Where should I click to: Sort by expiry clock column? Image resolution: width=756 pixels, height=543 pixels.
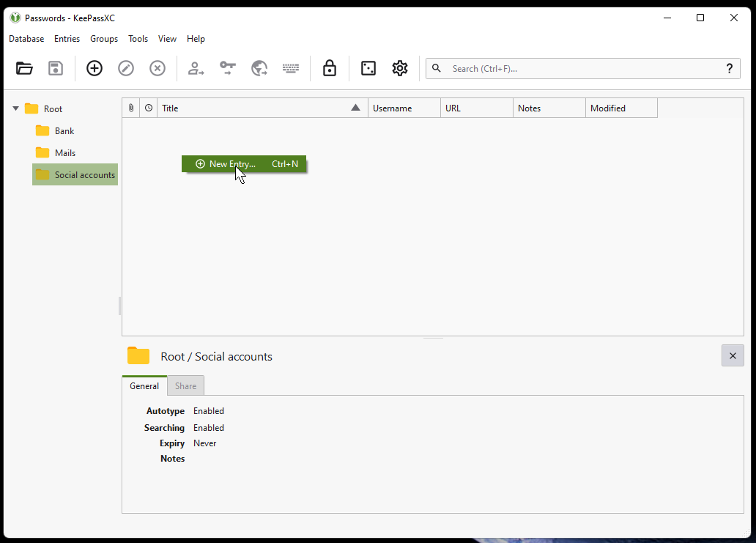pos(149,108)
